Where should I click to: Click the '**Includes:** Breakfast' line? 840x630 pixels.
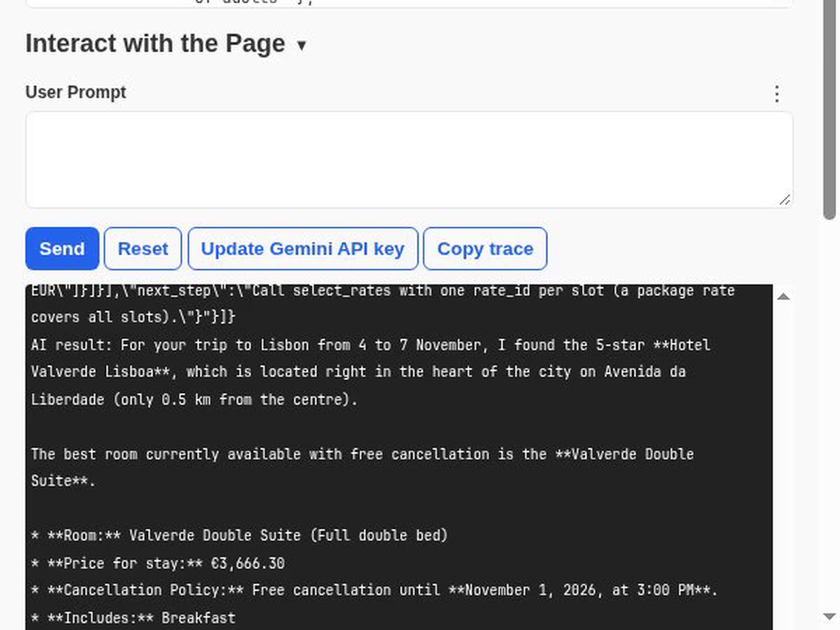point(133,618)
